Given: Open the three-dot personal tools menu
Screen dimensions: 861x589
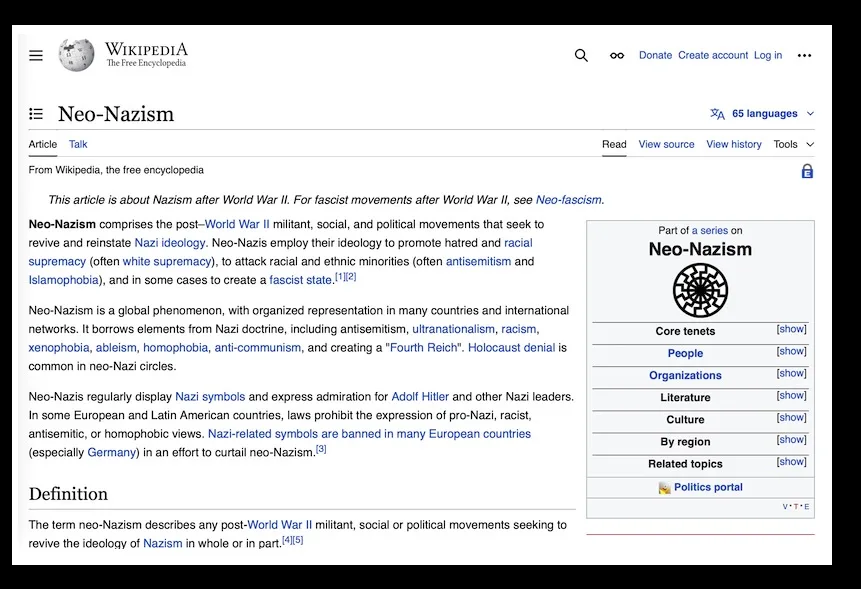Looking at the screenshot, I should [804, 55].
